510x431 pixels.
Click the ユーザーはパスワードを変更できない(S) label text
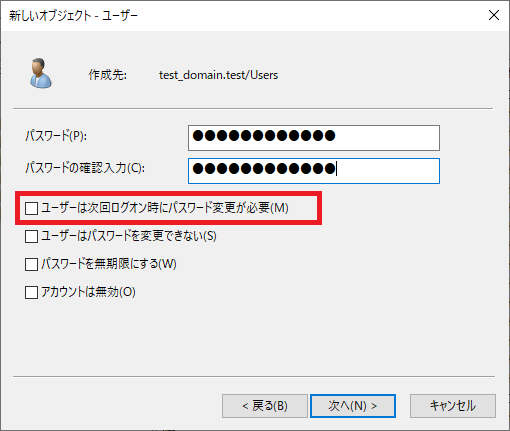tap(129, 236)
